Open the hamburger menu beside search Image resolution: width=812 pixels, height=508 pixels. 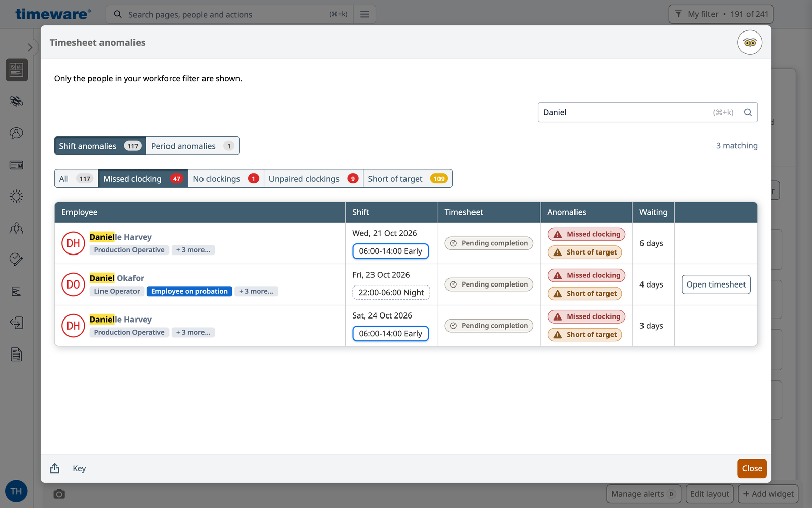click(x=365, y=14)
